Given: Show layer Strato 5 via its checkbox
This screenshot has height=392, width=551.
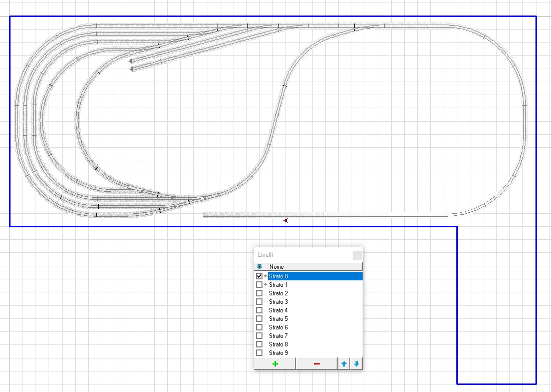Looking at the screenshot, I should coord(259,319).
